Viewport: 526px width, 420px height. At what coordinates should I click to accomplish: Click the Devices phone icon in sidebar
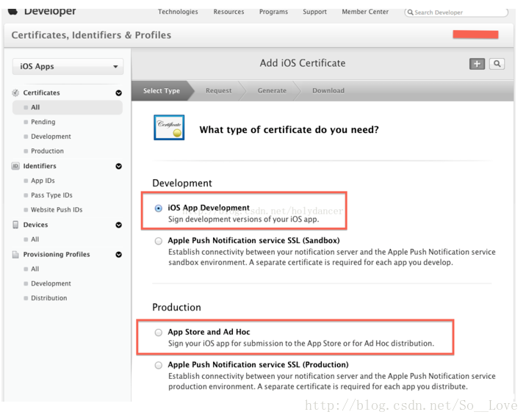[15, 225]
